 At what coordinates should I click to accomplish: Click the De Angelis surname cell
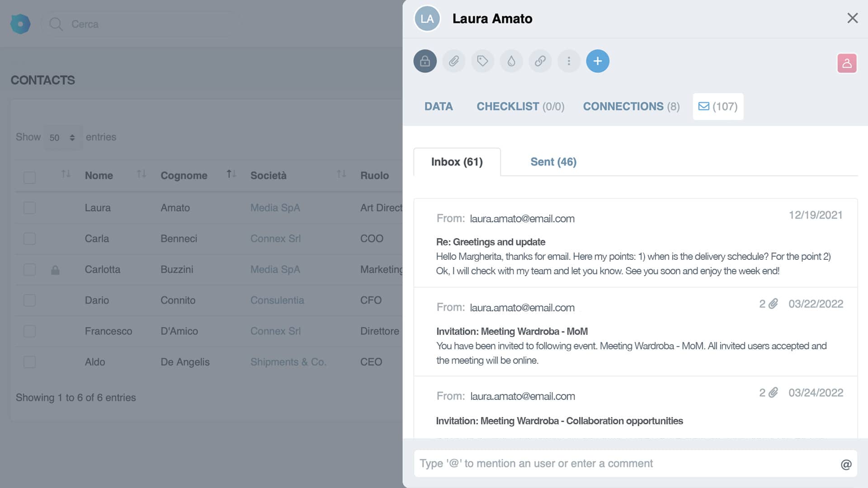(x=185, y=362)
